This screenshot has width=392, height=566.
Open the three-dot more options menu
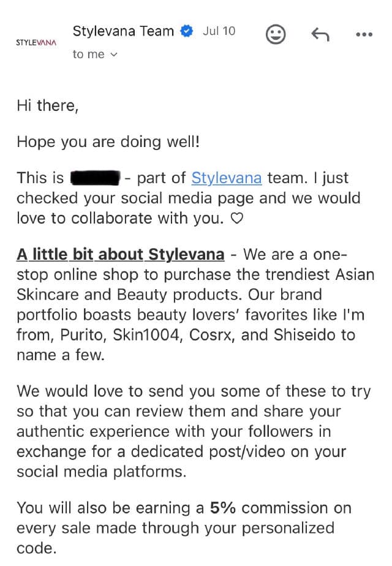(x=364, y=35)
